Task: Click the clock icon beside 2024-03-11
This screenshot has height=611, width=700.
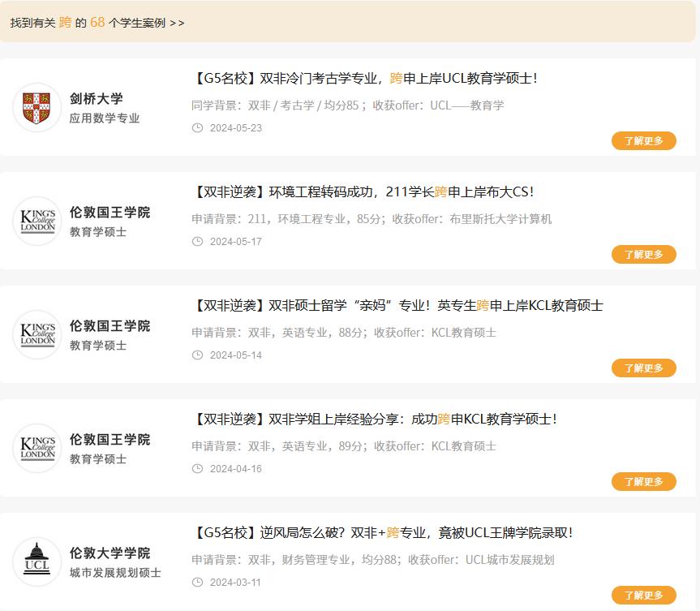Action: point(197,583)
